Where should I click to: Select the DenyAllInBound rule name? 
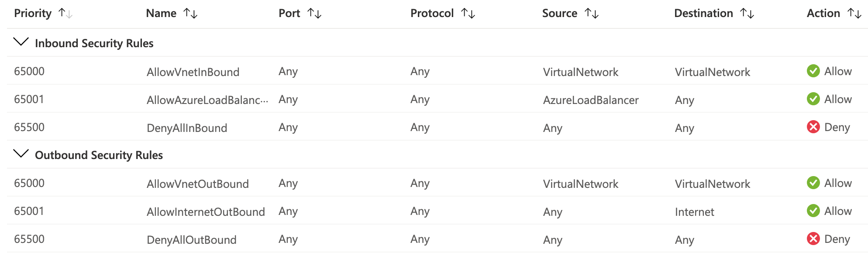187,128
